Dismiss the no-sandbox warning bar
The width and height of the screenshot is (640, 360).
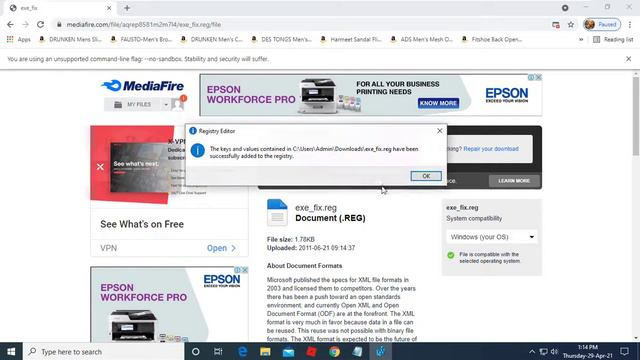(629, 59)
